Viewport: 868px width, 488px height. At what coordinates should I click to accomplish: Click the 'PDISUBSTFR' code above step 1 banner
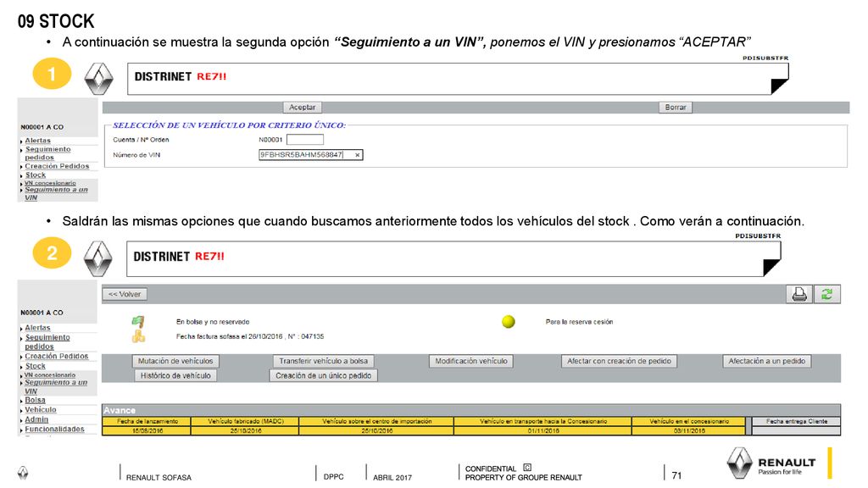tap(765, 58)
